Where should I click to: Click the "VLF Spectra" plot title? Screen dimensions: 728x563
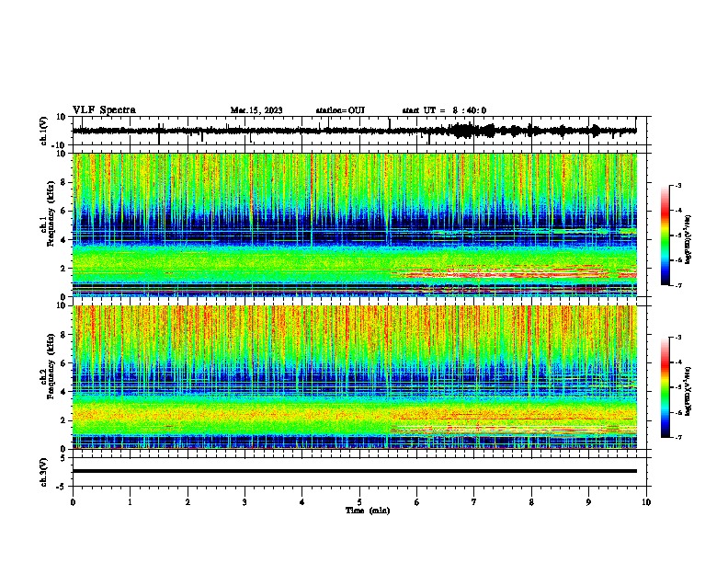[x=104, y=110]
